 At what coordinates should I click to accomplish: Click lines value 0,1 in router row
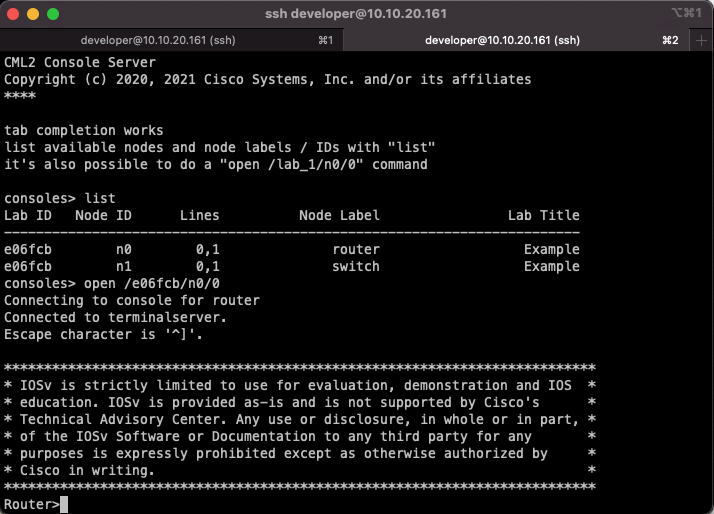tap(208, 250)
